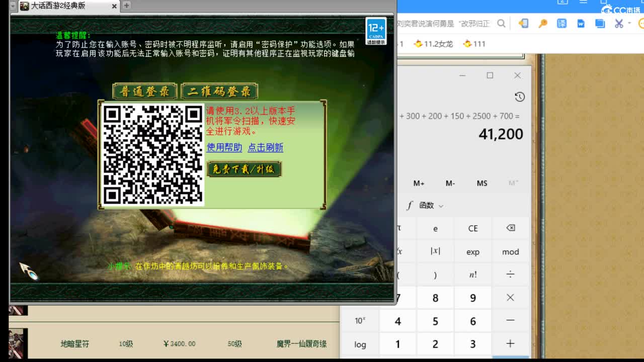644x362 pixels.
Task: Click 点击刷新 to refresh the QR code
Action: pyautogui.click(x=266, y=147)
